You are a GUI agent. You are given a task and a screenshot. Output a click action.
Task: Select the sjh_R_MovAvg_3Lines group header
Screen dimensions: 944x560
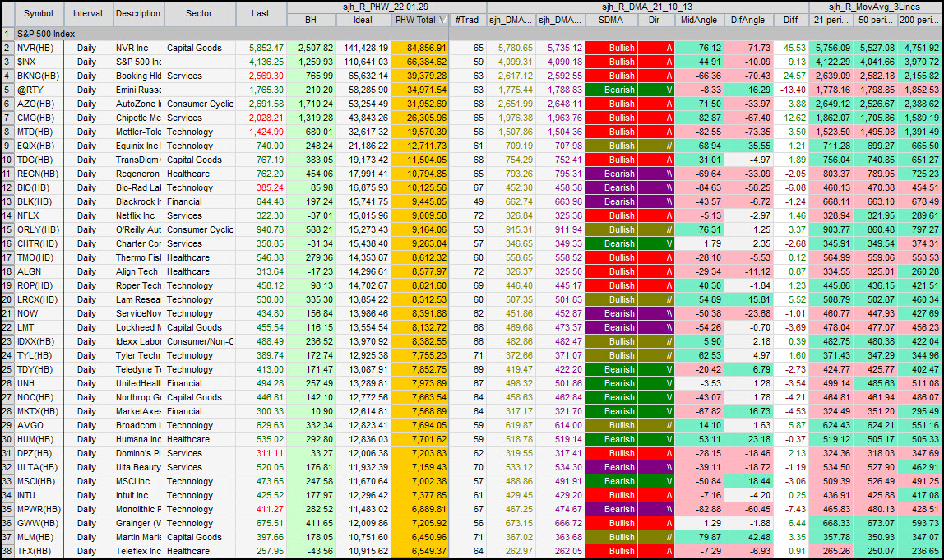875,7
